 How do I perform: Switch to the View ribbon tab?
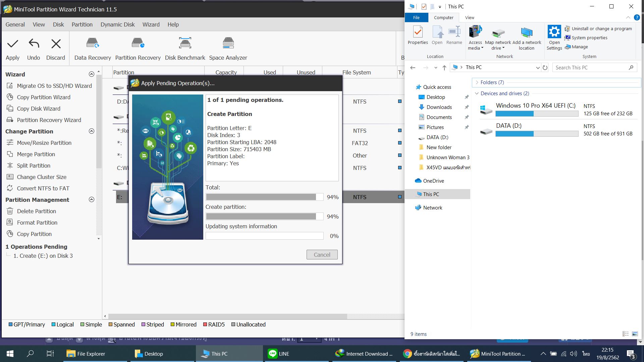tap(470, 17)
